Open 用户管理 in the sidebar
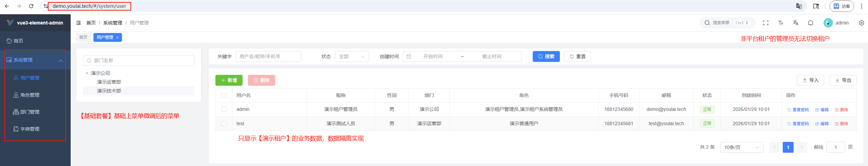Viewport: 868px width, 166px height. (35, 78)
